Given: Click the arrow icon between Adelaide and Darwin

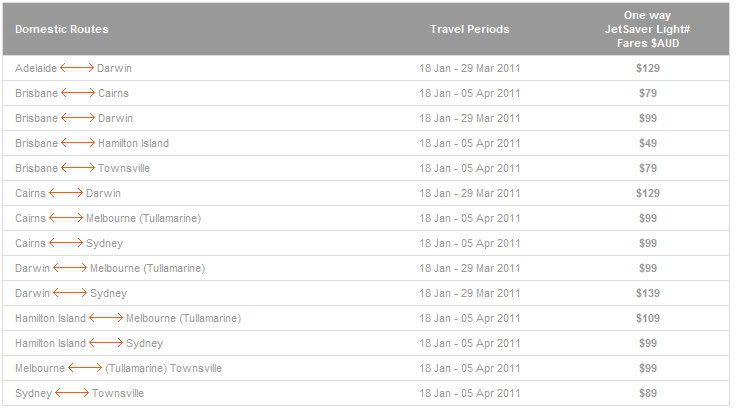Looking at the screenshot, I should click(77, 68).
